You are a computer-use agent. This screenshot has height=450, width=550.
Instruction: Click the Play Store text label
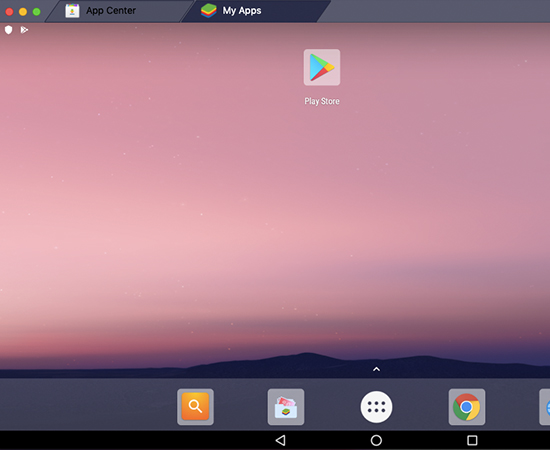322,101
